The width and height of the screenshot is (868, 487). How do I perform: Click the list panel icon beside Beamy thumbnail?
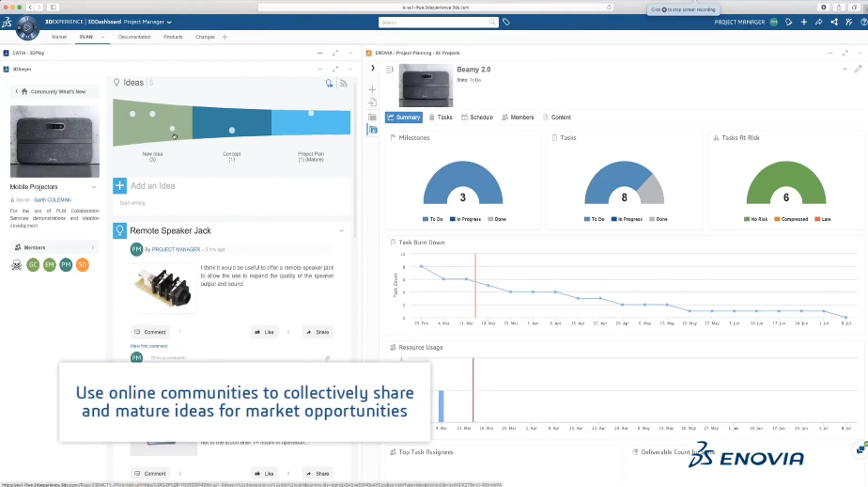[389, 70]
